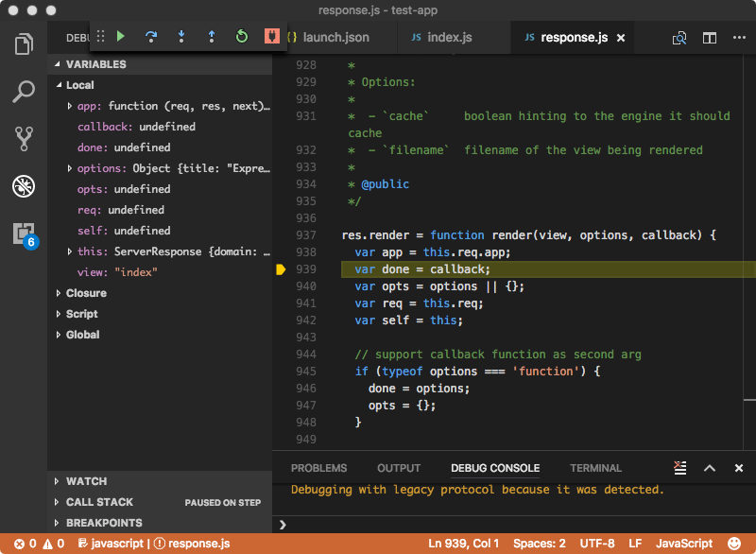Select the view: "index" variable row
The image size is (756, 554).
pyautogui.click(x=160, y=272)
